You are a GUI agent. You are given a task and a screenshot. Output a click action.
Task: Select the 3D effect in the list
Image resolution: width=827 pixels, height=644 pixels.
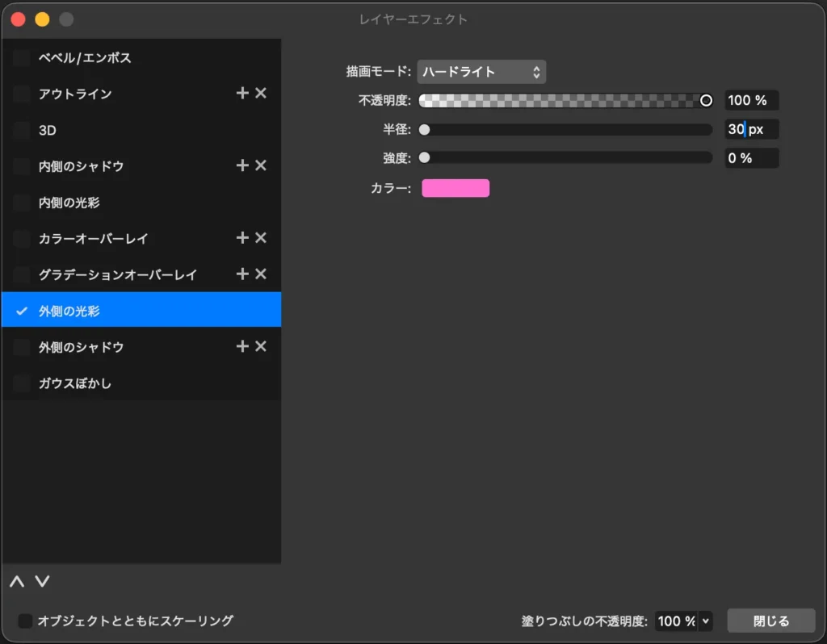(x=81, y=129)
